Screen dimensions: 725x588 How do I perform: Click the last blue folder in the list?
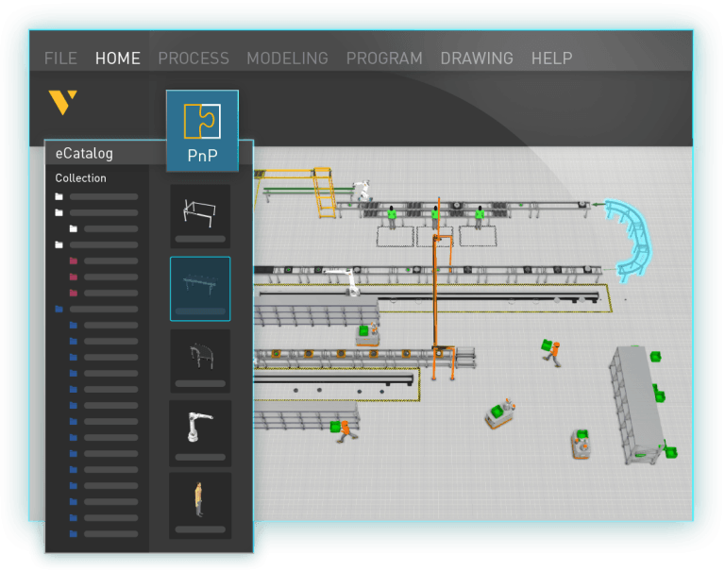[x=74, y=533]
